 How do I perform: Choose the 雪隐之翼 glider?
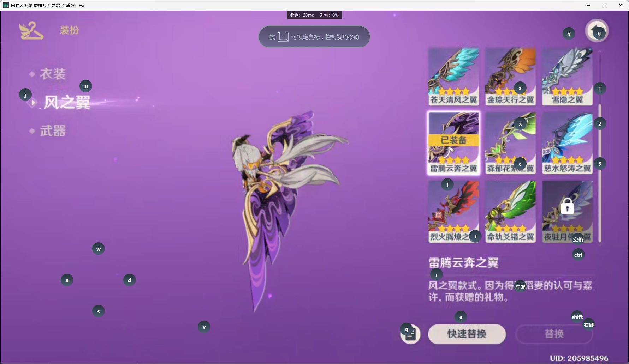pyautogui.click(x=568, y=77)
